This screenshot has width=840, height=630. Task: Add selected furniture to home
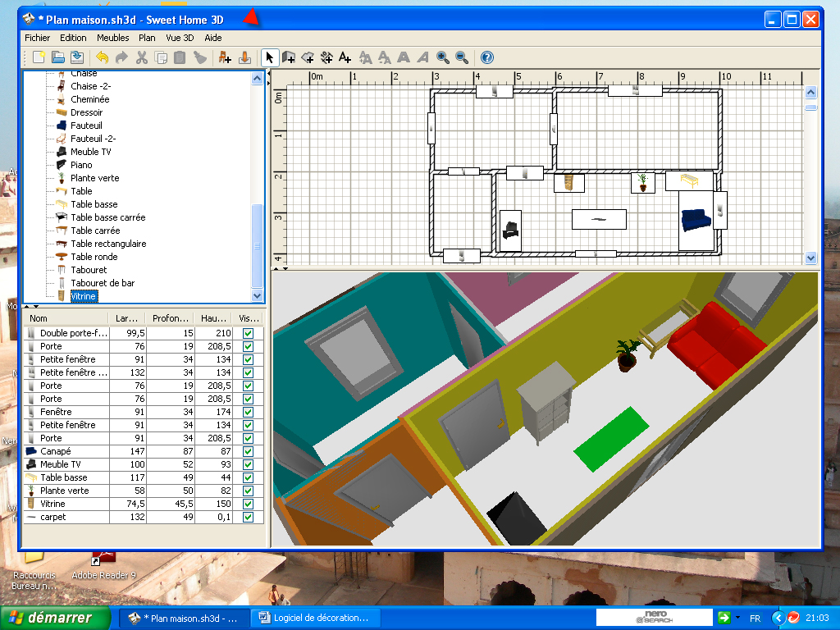pyautogui.click(x=225, y=57)
